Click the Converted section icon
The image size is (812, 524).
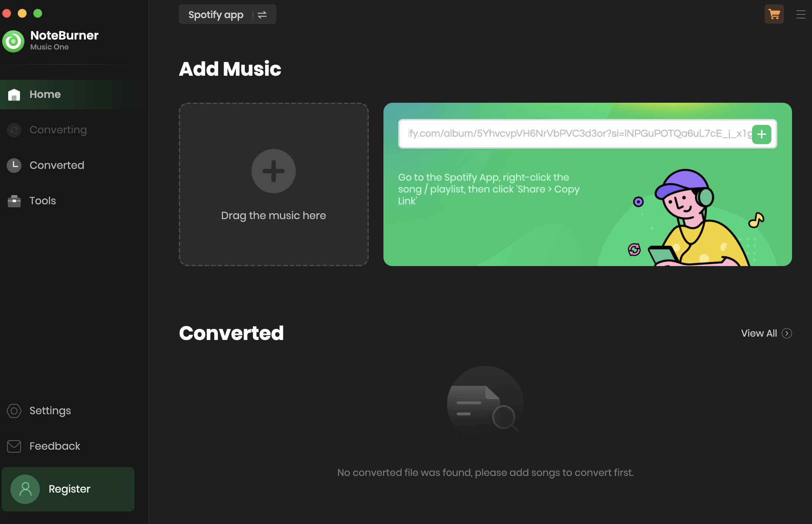[x=15, y=165]
